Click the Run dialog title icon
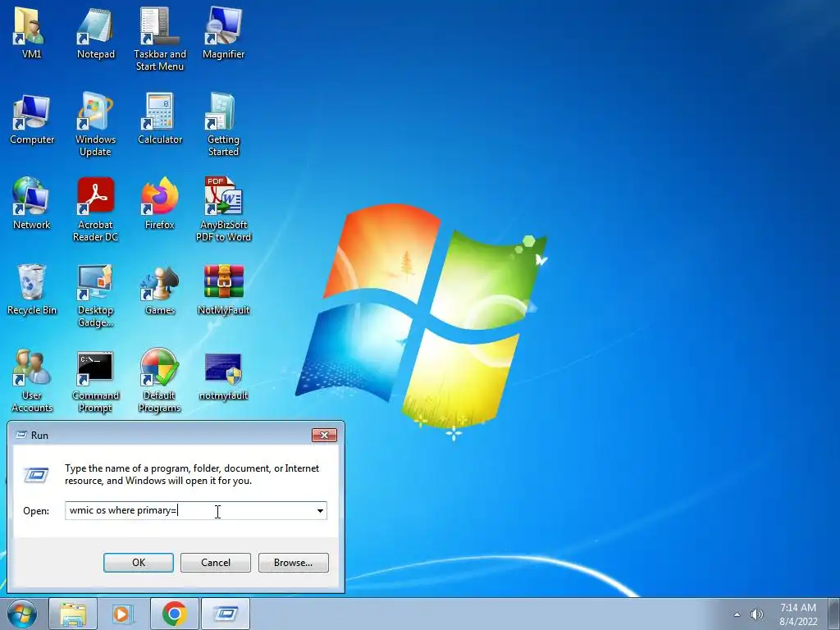 [x=21, y=435]
